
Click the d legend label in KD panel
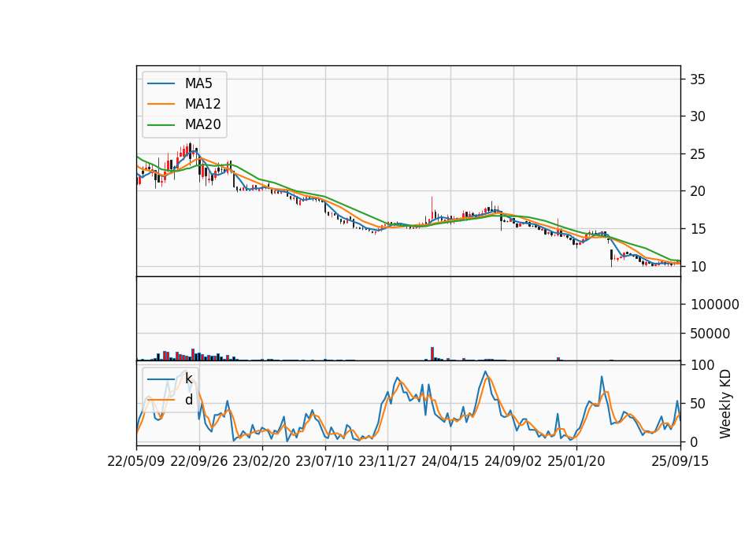[188, 400]
